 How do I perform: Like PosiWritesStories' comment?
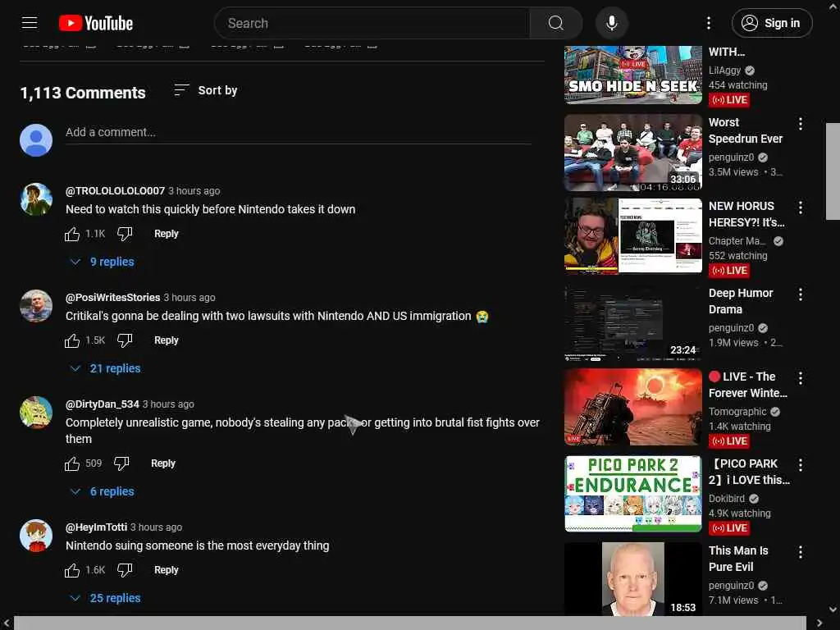tap(72, 340)
